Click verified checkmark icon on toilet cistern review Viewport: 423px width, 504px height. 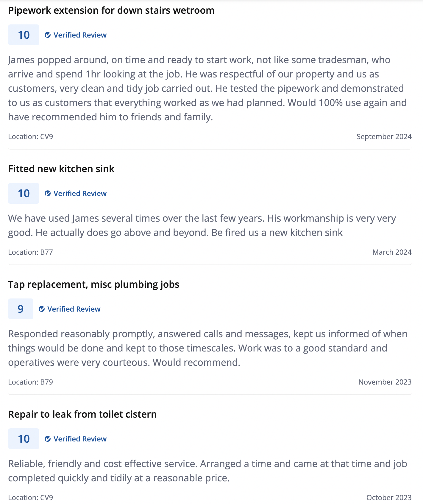tap(48, 439)
